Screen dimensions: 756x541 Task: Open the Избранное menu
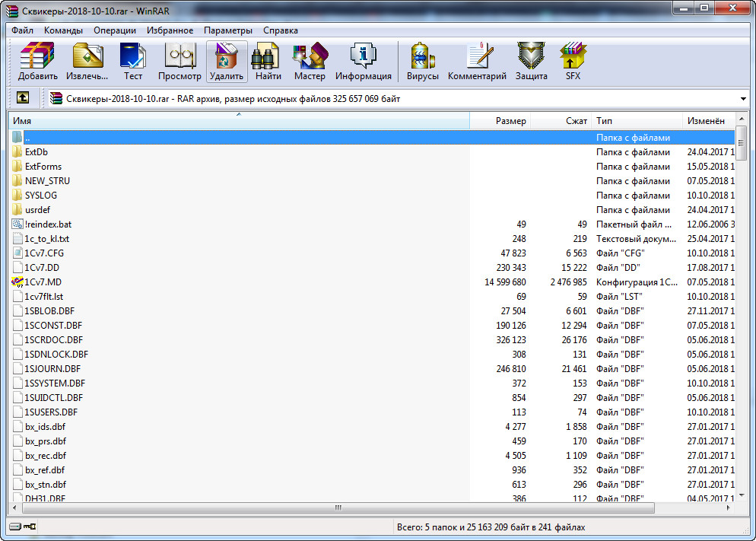pyautogui.click(x=170, y=30)
